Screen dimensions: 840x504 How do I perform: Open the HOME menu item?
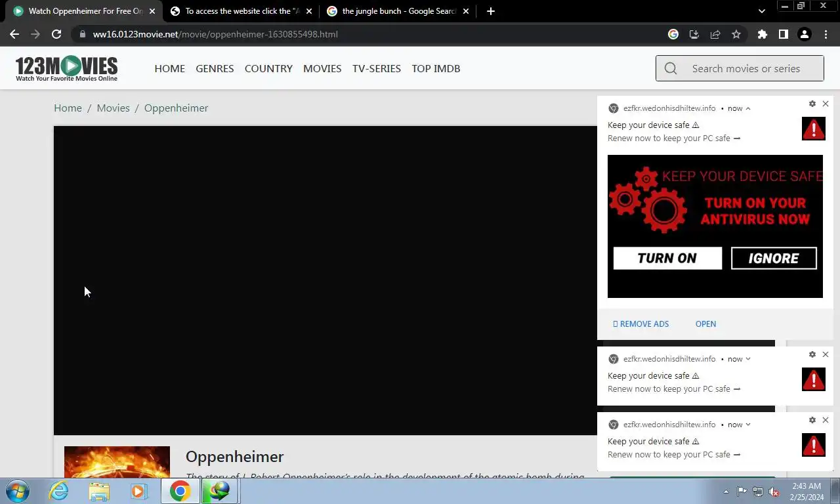[169, 68]
